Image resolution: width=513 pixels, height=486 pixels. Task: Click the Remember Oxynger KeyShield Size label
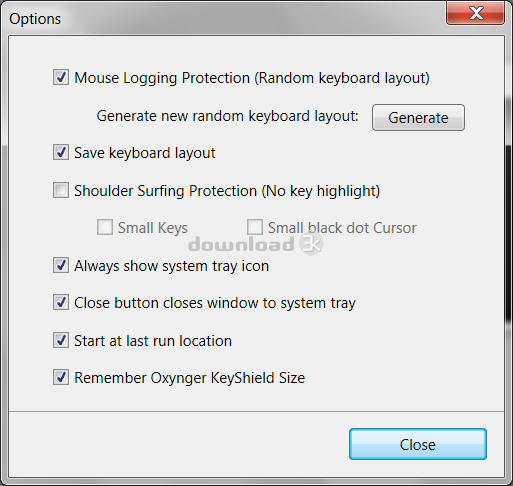click(189, 378)
